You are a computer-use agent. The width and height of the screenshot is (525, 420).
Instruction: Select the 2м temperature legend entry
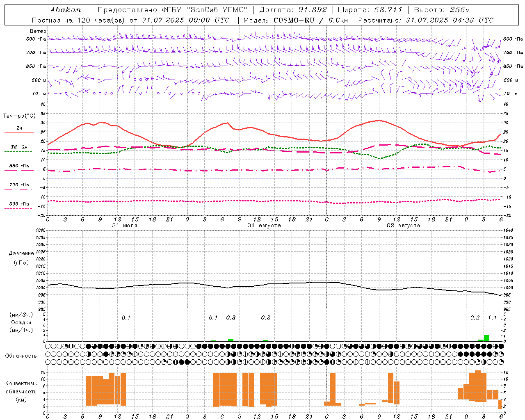[19, 128]
